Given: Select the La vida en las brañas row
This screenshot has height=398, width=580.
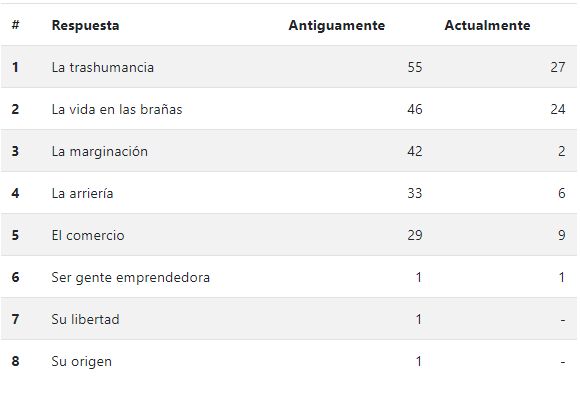Looking at the screenshot, I should tap(289, 109).
